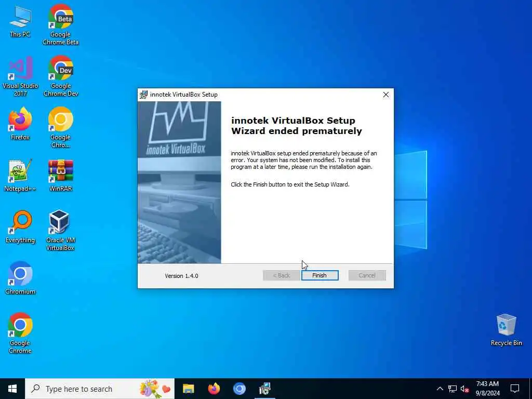Select Firefox desktop shortcut
The height and width of the screenshot is (399, 532).
click(20, 124)
